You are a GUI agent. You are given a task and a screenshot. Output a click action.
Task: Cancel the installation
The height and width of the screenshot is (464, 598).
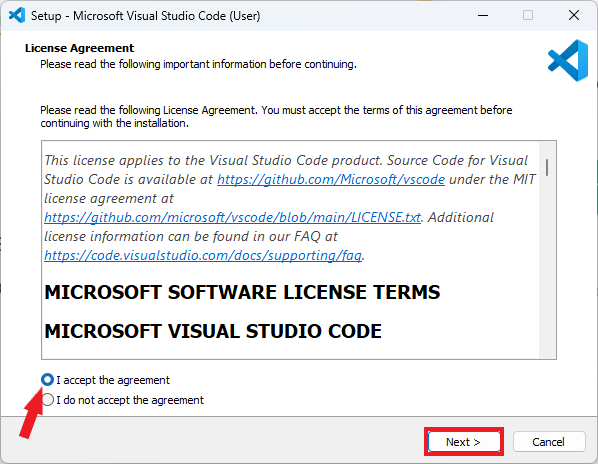click(x=549, y=442)
